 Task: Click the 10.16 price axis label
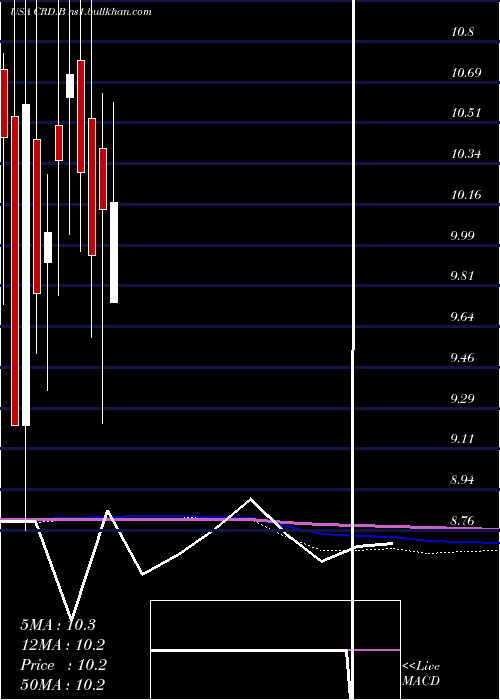click(x=466, y=195)
